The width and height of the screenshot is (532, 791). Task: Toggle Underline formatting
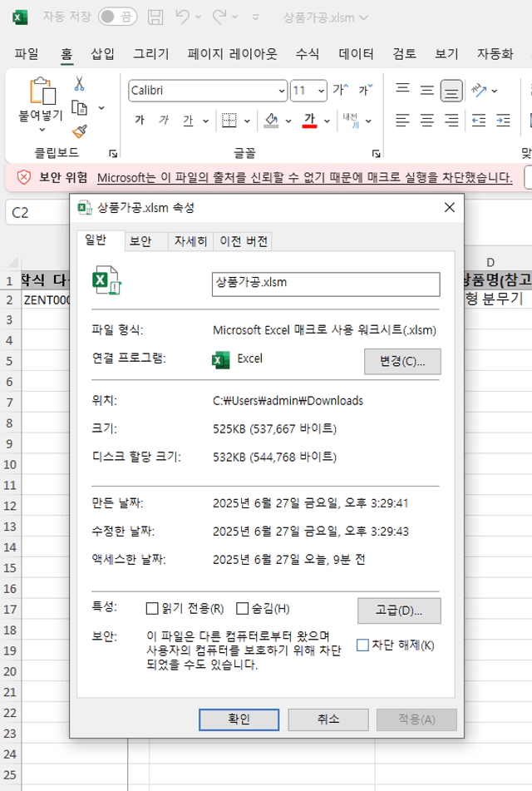[188, 120]
